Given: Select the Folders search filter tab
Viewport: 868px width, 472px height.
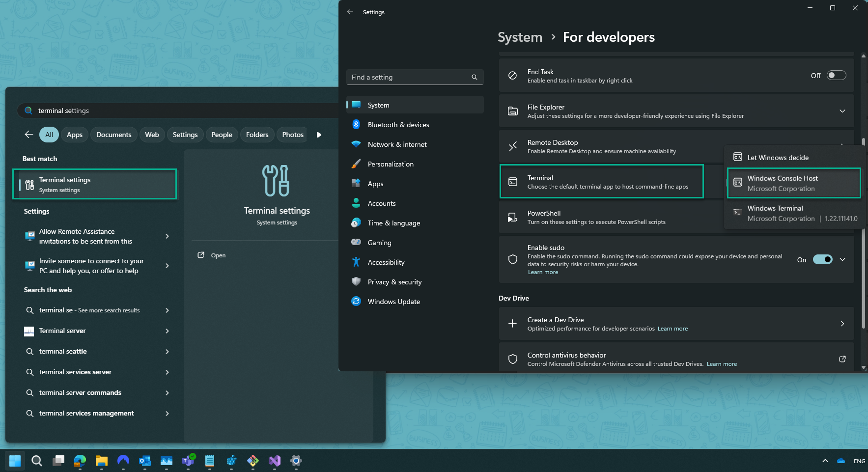Looking at the screenshot, I should [257, 135].
